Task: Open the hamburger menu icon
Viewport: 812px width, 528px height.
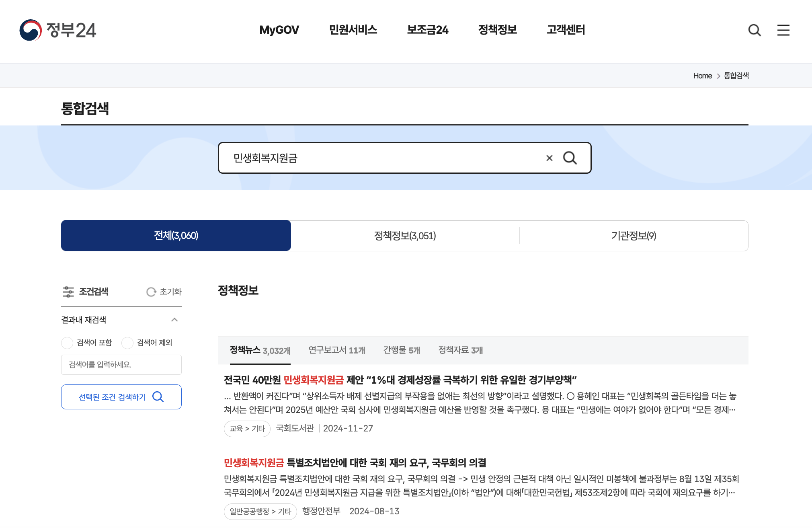Action: click(783, 30)
